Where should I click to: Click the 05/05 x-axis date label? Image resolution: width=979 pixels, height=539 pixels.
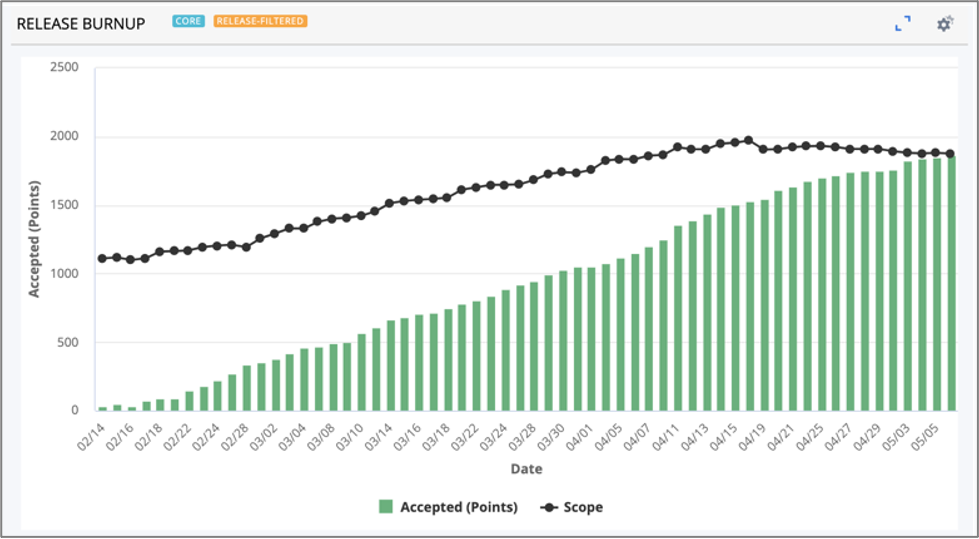[x=928, y=438]
